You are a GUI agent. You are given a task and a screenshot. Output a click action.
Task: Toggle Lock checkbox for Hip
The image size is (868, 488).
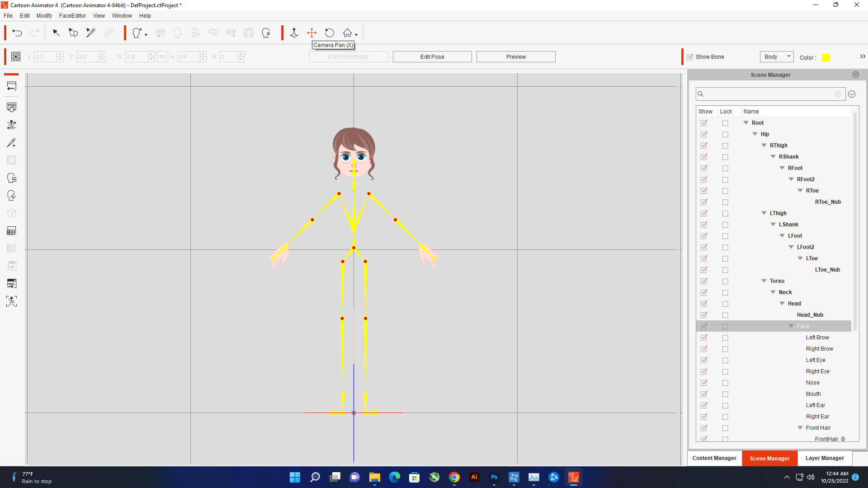pyautogui.click(x=725, y=134)
